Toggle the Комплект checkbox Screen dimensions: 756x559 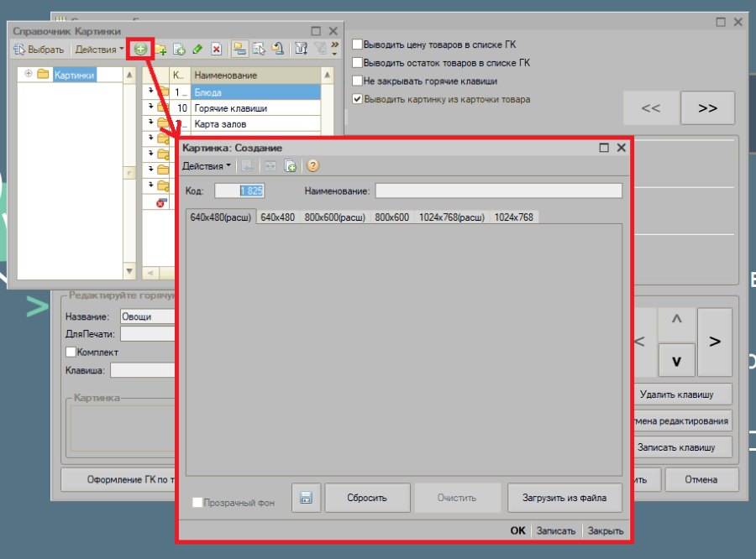71,353
